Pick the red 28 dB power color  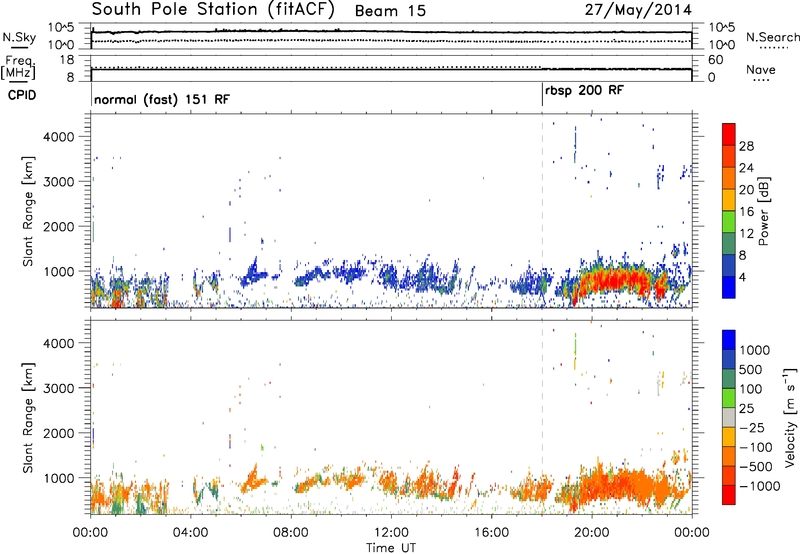(x=729, y=135)
